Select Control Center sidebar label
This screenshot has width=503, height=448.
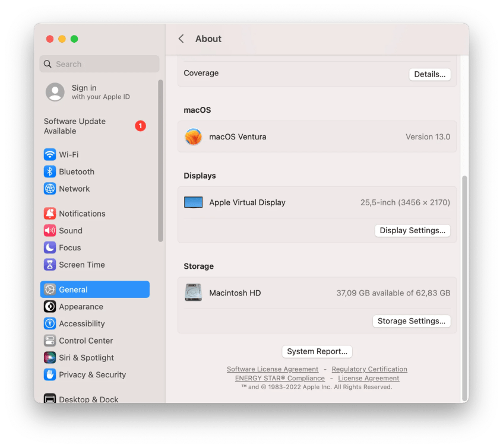pos(86,341)
